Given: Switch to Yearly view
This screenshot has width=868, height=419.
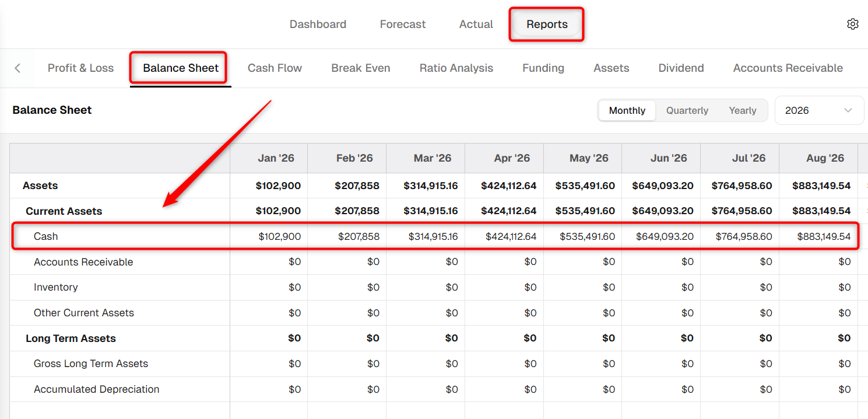Looking at the screenshot, I should point(743,110).
